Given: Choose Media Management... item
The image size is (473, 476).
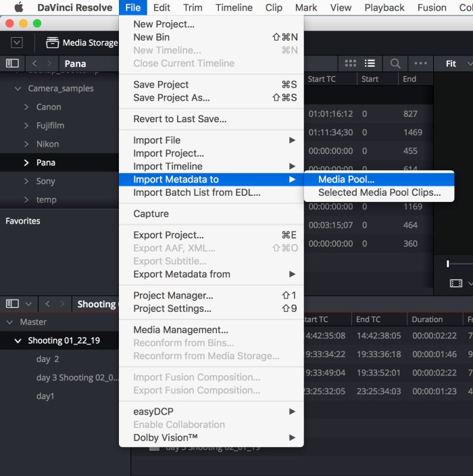Looking at the screenshot, I should pos(211,329).
